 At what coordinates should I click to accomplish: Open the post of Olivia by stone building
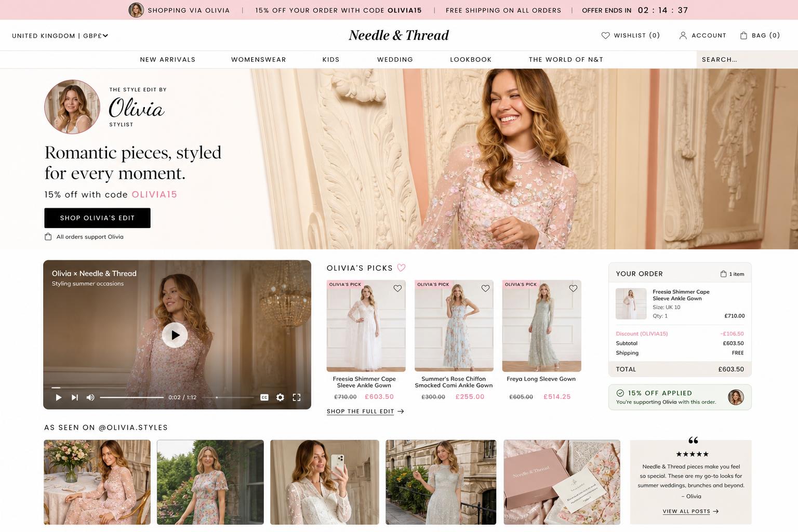[441, 482]
